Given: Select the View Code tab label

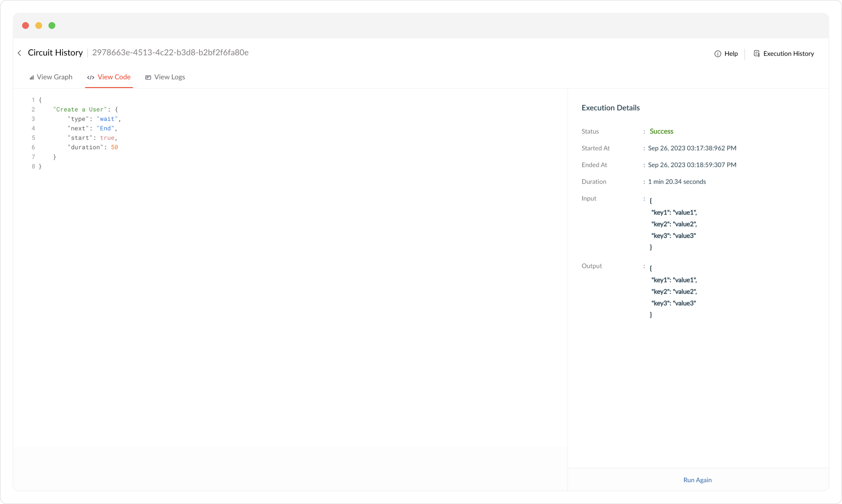Looking at the screenshot, I should [x=114, y=77].
